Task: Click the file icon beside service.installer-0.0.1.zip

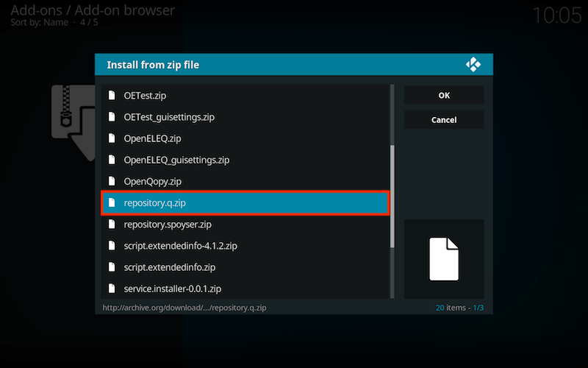Action: coord(112,289)
